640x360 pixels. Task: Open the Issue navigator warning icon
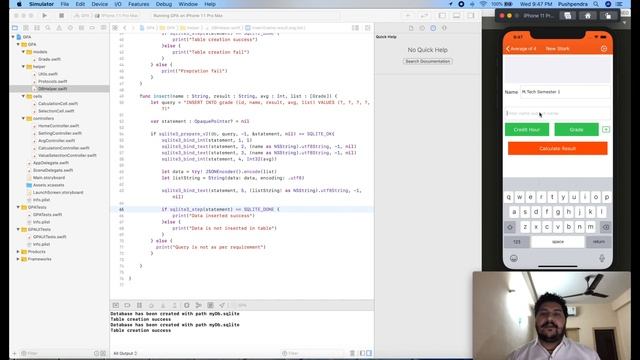(x=59, y=28)
